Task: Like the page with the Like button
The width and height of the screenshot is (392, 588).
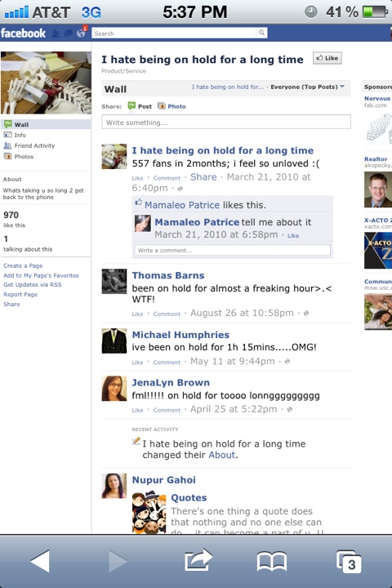Action: 327,58
